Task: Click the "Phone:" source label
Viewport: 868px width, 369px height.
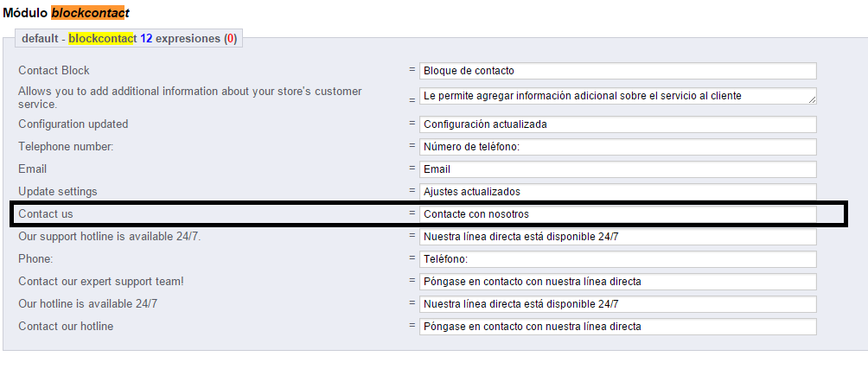Action: click(x=35, y=259)
